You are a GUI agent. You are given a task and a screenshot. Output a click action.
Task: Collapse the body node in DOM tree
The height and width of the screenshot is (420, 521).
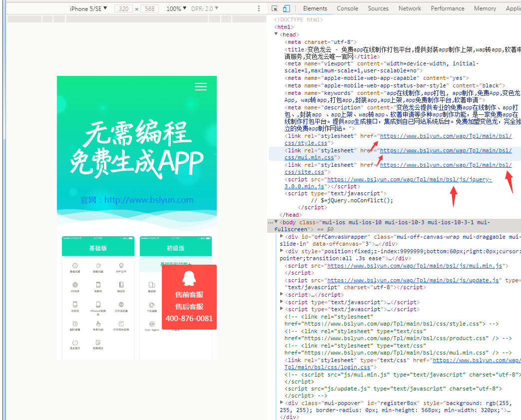pos(276,222)
